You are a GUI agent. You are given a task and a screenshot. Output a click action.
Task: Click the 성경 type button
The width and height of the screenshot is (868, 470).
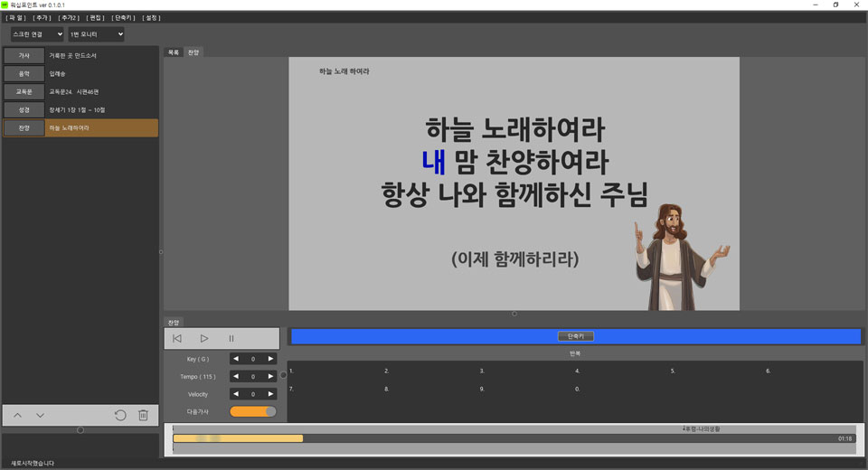click(24, 109)
